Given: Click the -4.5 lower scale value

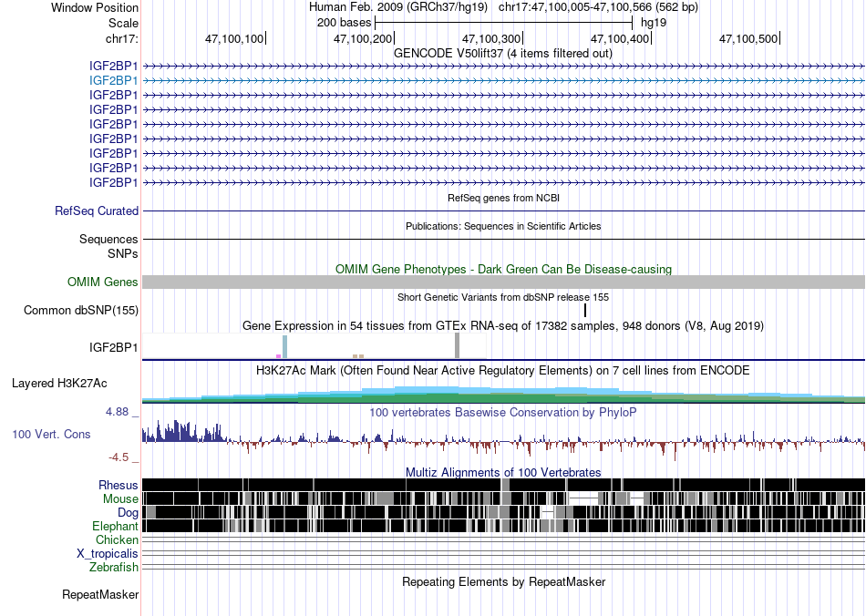Looking at the screenshot, I should click(x=119, y=457).
